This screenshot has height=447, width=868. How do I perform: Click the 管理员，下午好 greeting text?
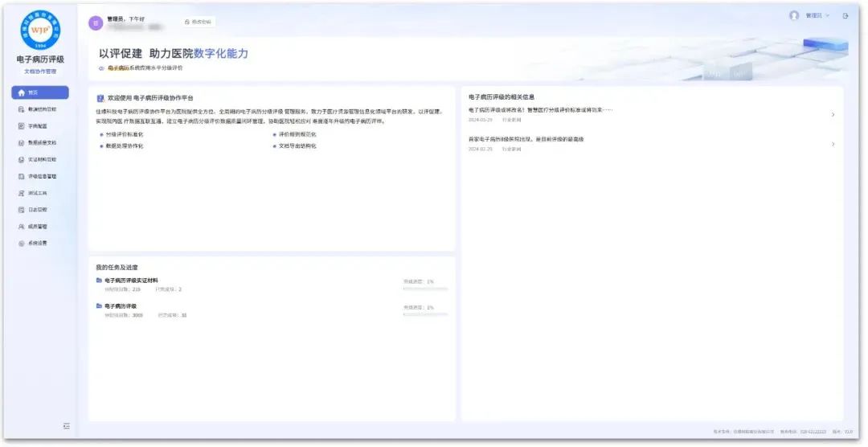pos(125,18)
